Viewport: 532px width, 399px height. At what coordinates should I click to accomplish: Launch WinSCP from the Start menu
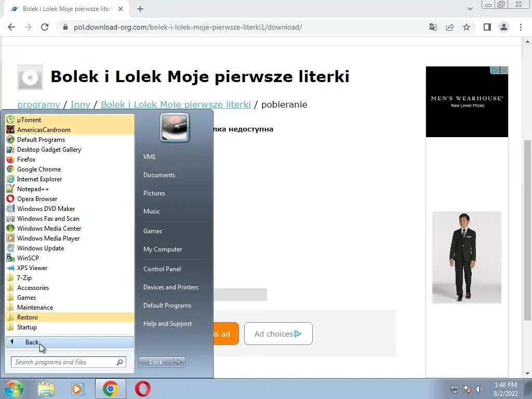[70, 258]
